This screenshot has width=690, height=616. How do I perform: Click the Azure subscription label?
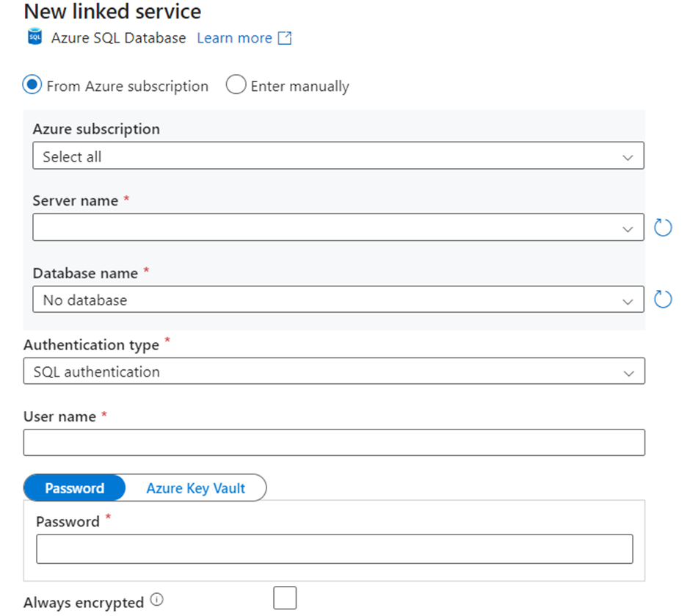pyautogui.click(x=96, y=129)
